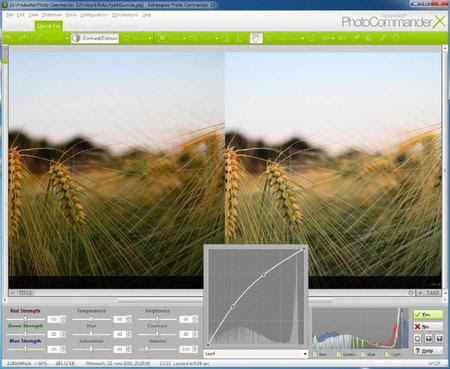
Task: Toggle the Red histogram channel checkbox
Action: point(315,355)
